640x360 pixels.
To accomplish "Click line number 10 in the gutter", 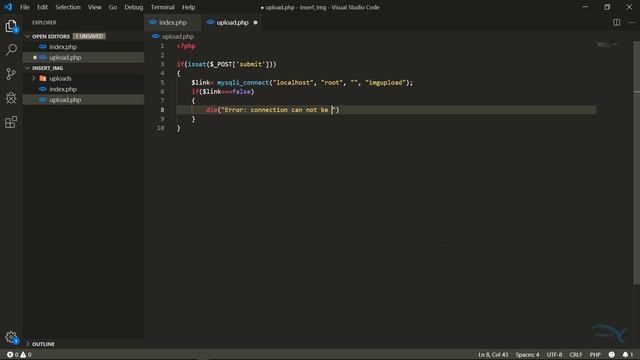I will 161,128.
